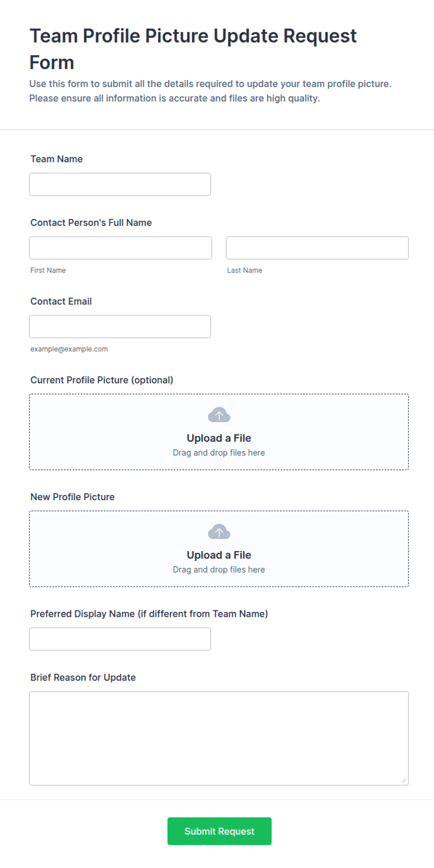The height and width of the screenshot is (868, 434).
Task: Click the Brief Reason for Update label
Action: [x=83, y=678]
